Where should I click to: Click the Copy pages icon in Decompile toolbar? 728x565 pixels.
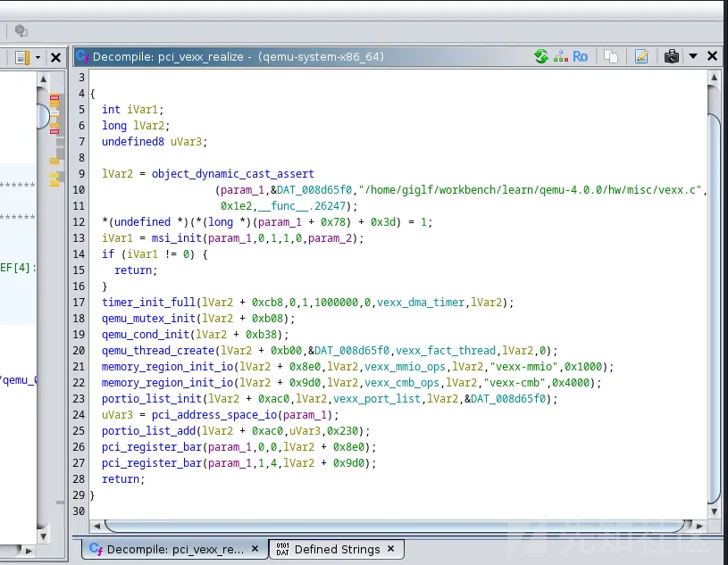click(611, 56)
